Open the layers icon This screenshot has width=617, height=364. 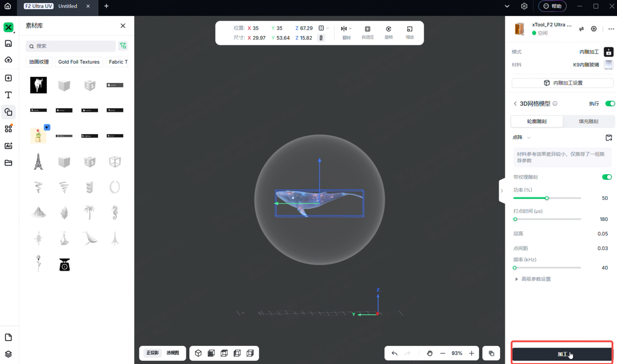[x=8, y=354]
